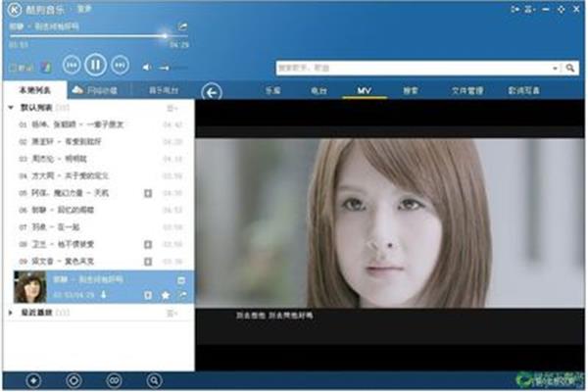Select track 01 一辈子朋友 in the list
The width and height of the screenshot is (588, 392).
[x=101, y=124]
